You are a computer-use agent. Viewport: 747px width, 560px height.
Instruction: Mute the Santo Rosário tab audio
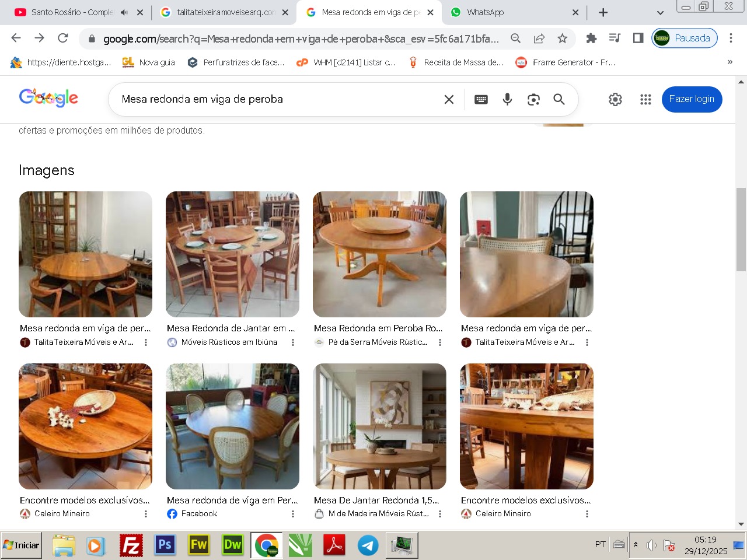124,12
